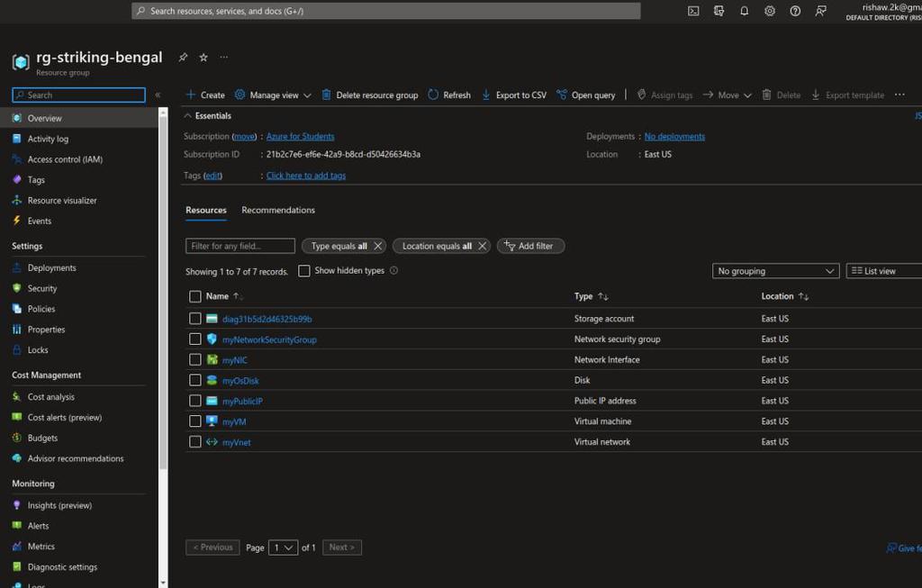922x588 pixels.
Task: Collapse the Essentials section
Action: click(x=188, y=116)
